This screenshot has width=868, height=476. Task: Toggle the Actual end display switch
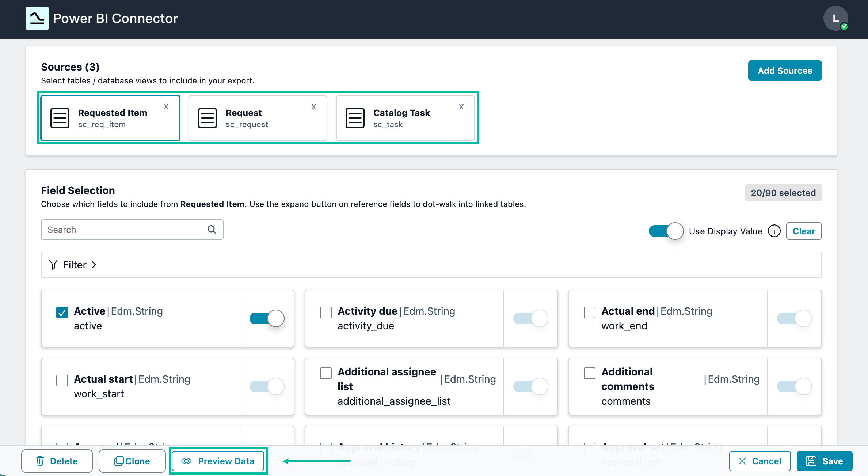pos(795,318)
